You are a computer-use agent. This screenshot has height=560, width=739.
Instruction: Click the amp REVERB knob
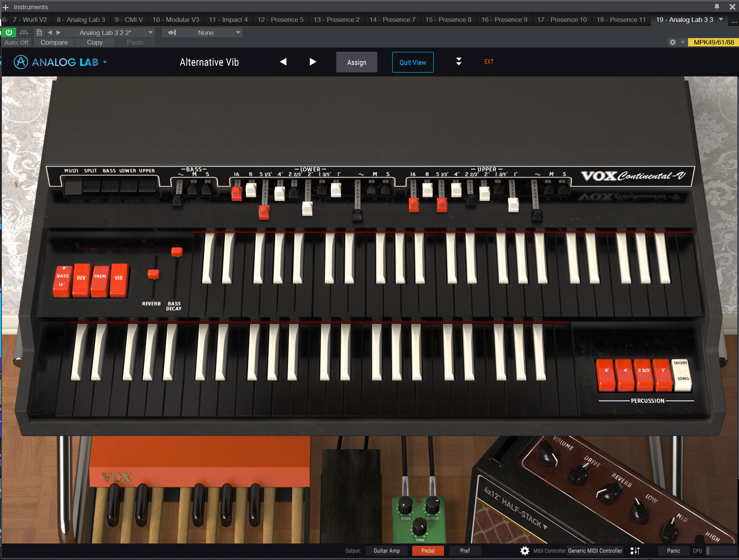[609, 493]
